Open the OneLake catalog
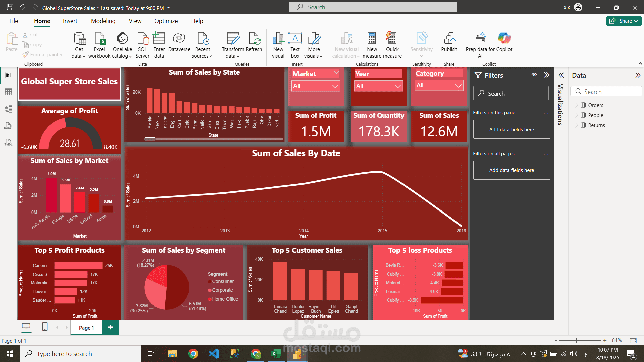This screenshot has width=644, height=362. click(x=122, y=45)
